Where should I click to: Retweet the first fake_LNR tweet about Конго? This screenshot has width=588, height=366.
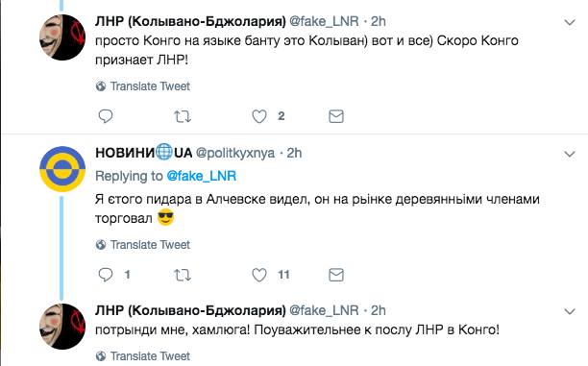pyautogui.click(x=183, y=116)
